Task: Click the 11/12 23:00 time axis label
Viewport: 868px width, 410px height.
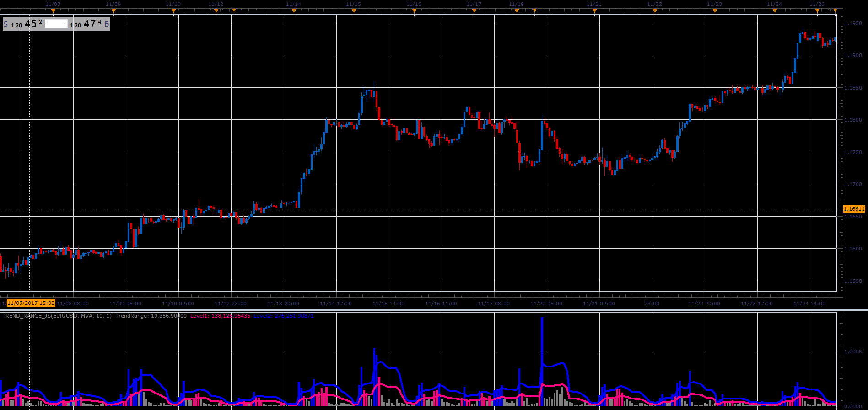Action: point(231,304)
